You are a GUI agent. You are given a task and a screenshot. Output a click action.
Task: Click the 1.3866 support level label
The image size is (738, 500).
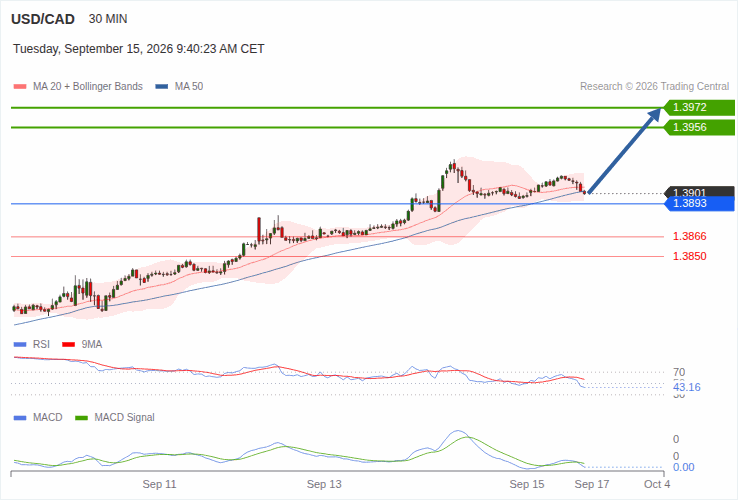point(690,236)
